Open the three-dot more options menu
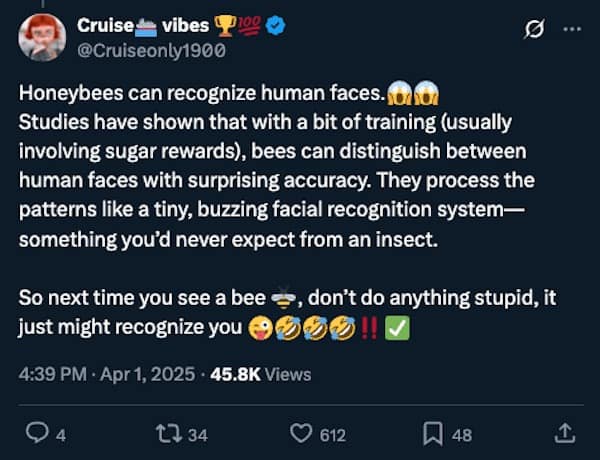This screenshot has width=600, height=460. [571, 28]
